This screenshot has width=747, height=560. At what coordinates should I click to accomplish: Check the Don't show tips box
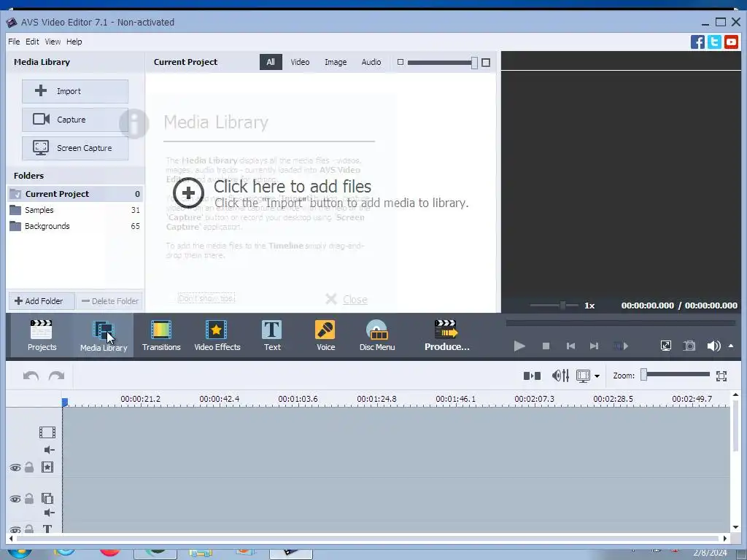coord(172,298)
